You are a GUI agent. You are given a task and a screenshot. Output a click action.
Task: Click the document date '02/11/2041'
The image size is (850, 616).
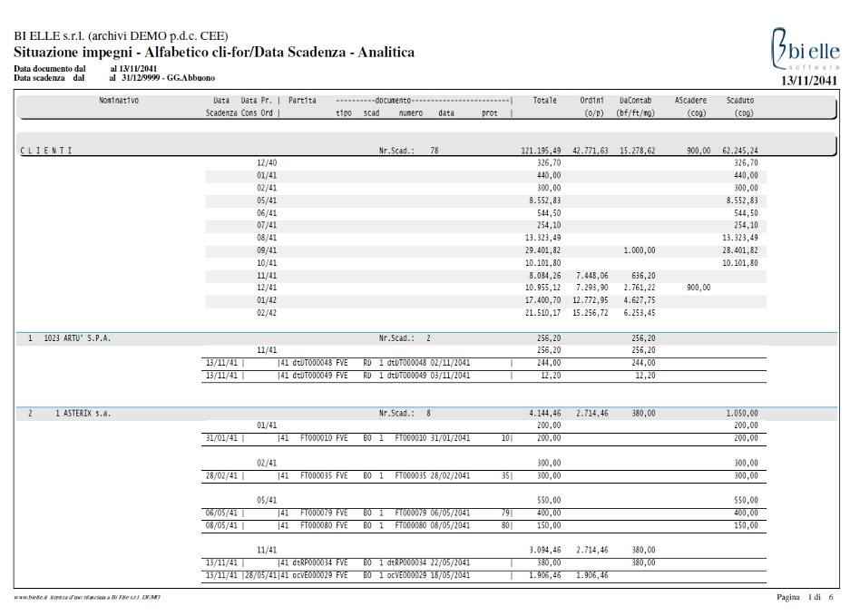(x=451, y=363)
